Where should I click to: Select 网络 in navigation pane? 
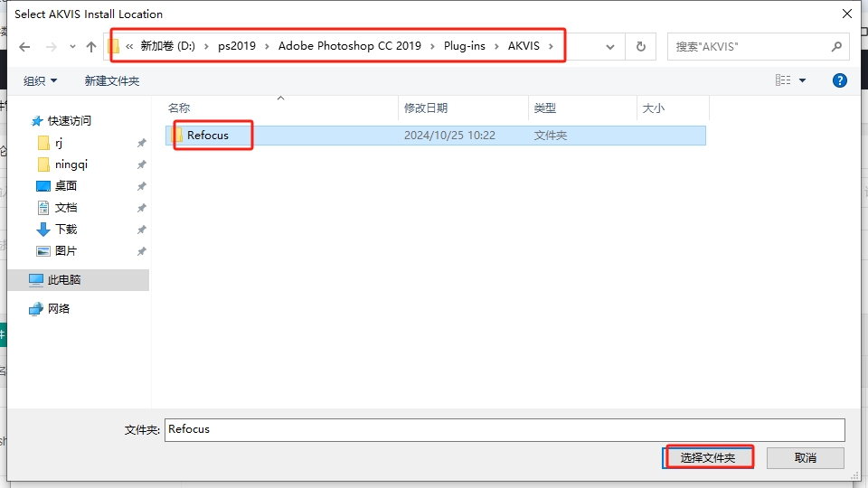coord(59,309)
